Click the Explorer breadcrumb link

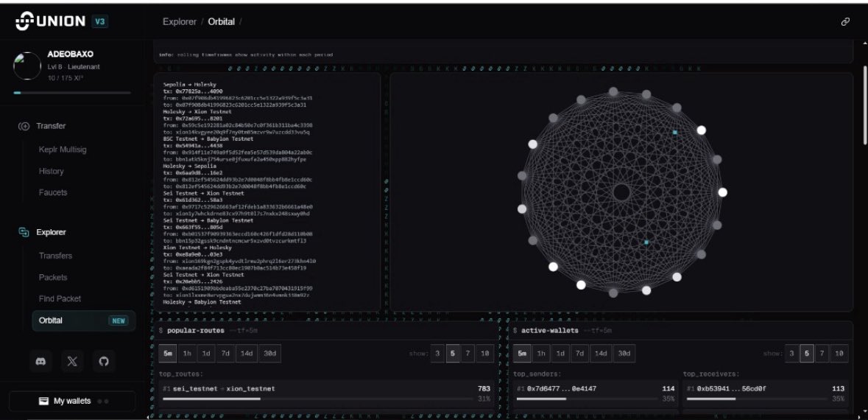[x=180, y=22]
